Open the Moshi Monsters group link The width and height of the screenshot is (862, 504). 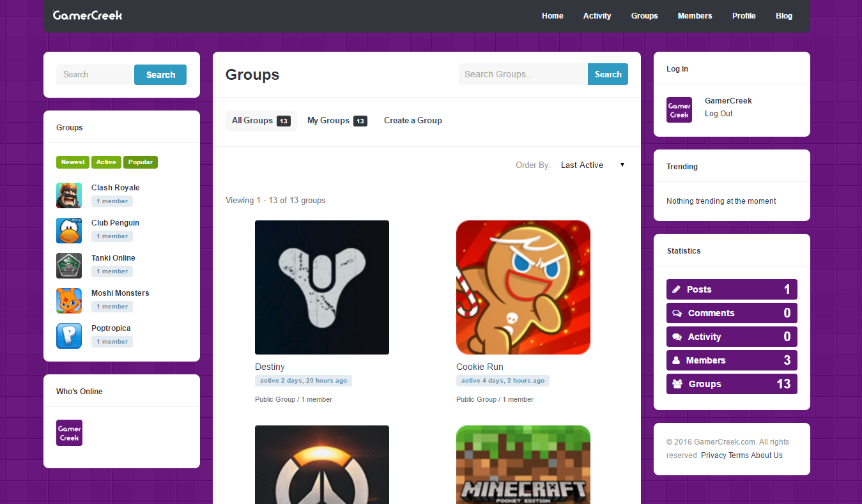click(120, 293)
